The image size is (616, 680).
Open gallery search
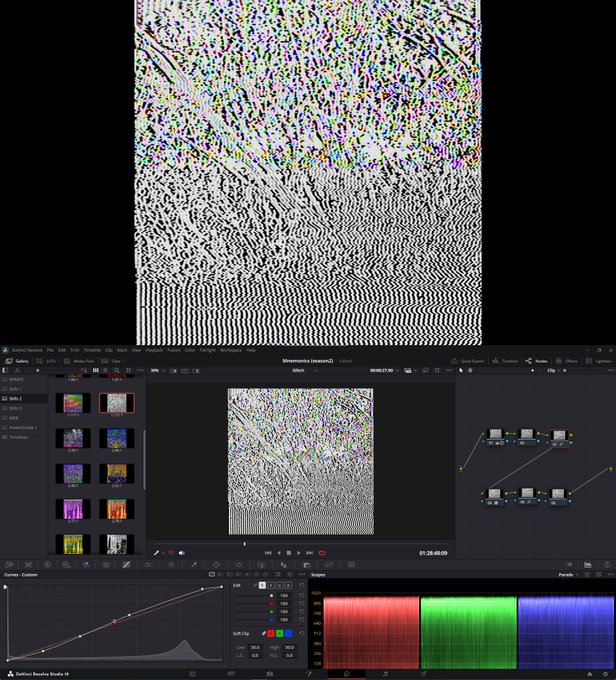(117, 370)
